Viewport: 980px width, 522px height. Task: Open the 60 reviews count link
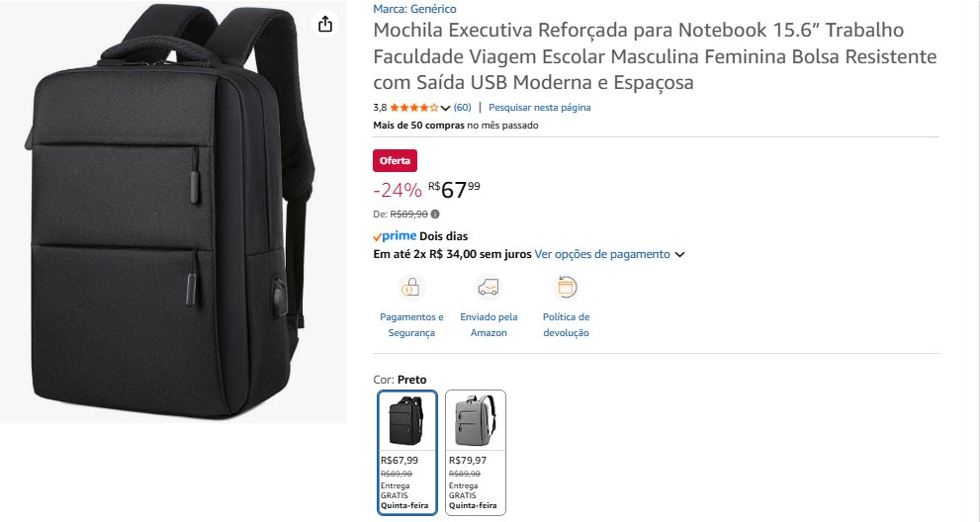[x=463, y=108]
